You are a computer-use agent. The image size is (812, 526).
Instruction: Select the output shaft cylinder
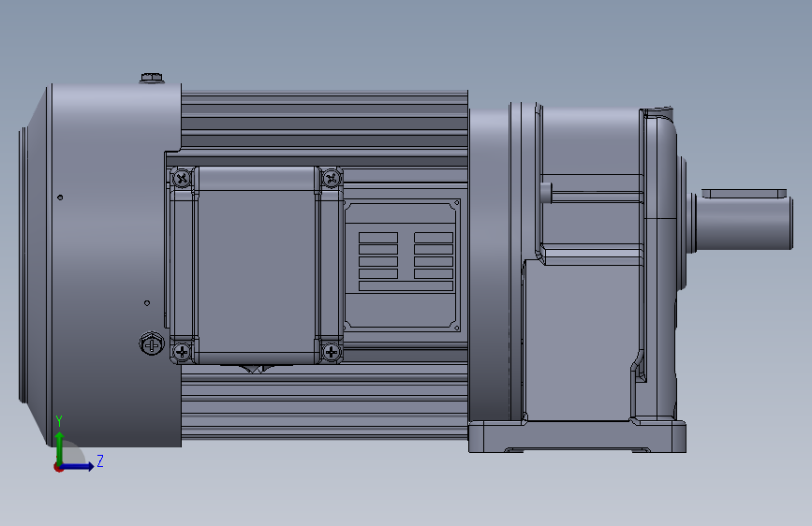pos(745,225)
